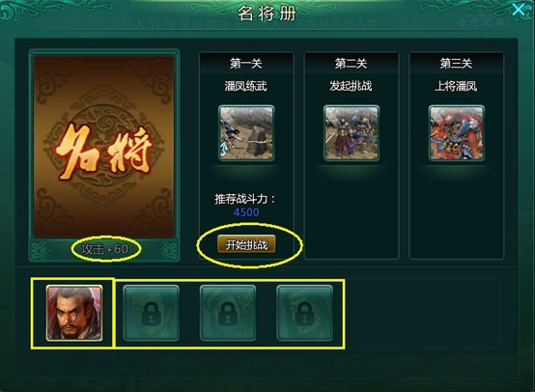
Task: Click the recommended power value 4500
Action: coord(246,212)
